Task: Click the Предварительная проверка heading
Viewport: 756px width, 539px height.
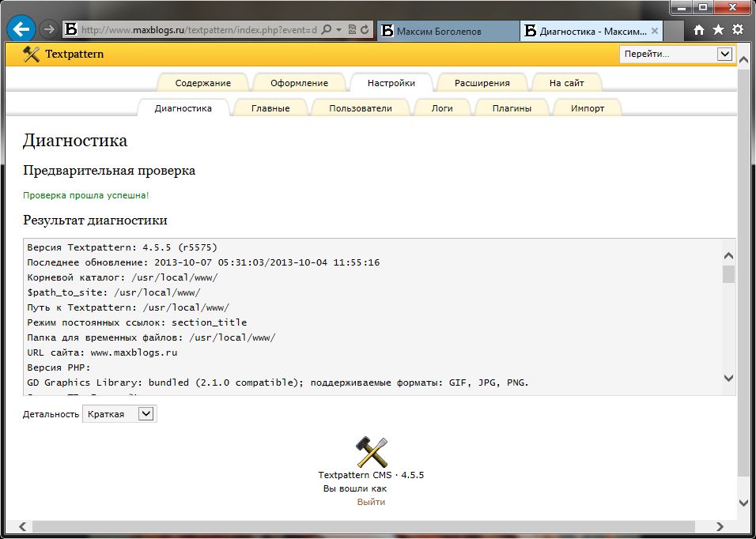Action: 109,171
